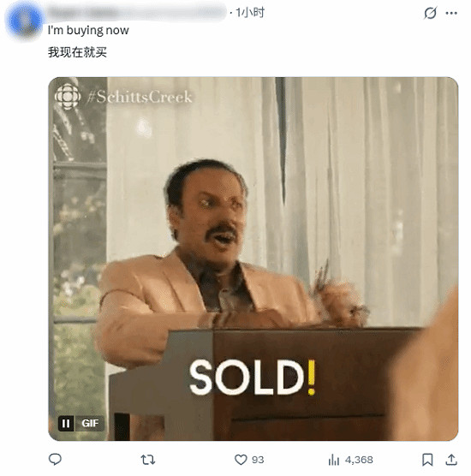
Task: Click the 1小时 timestamp link
Action: click(250, 13)
